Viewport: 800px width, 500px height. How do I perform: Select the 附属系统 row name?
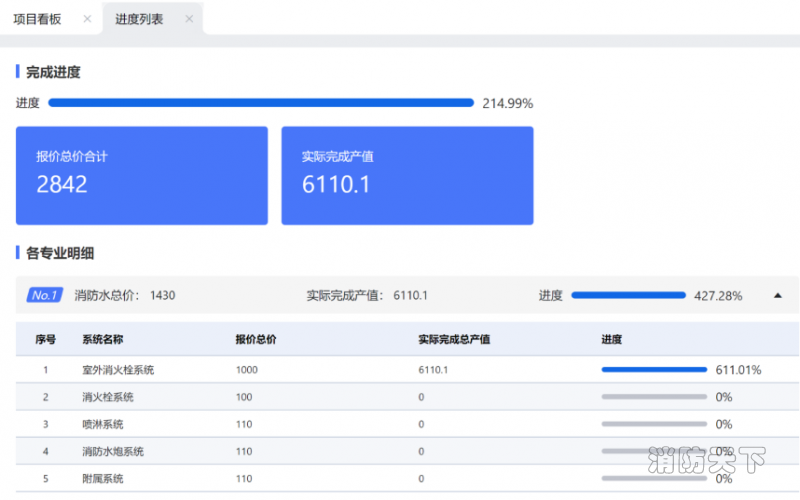(103, 478)
